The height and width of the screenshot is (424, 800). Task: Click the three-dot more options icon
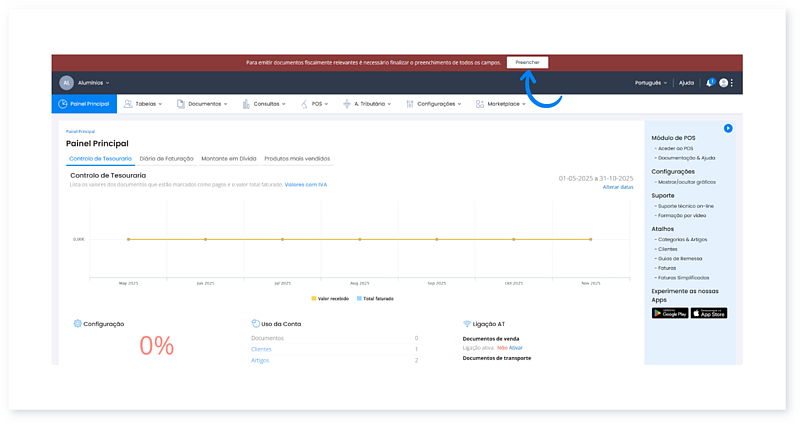coord(732,83)
